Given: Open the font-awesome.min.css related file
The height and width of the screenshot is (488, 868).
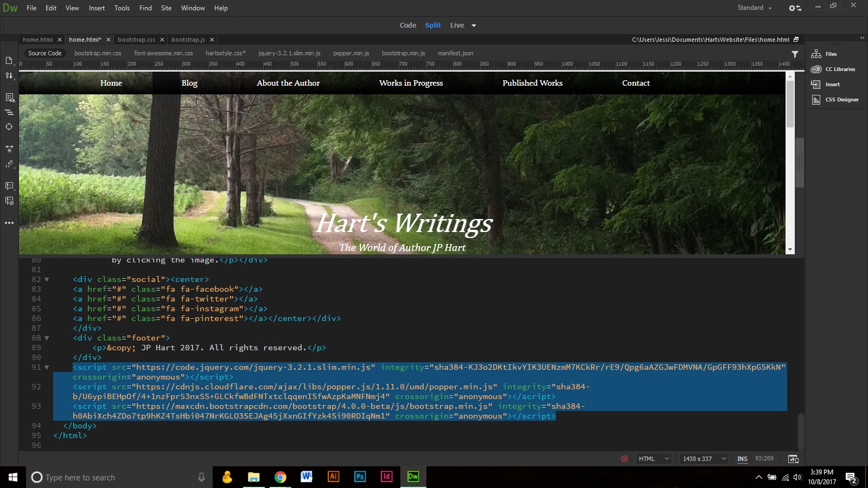Looking at the screenshot, I should click(x=163, y=53).
